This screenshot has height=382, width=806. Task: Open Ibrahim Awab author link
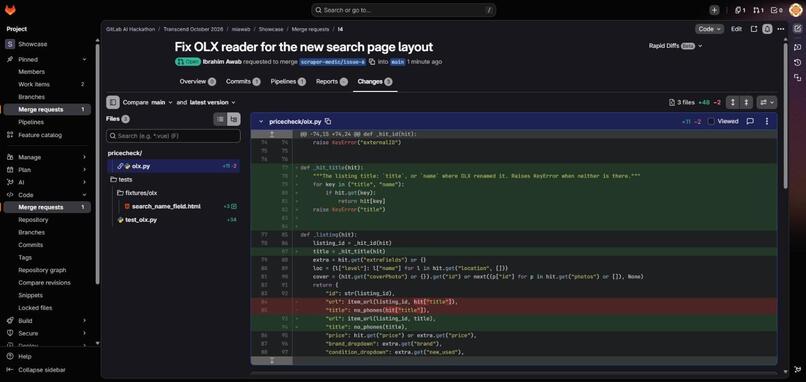(x=222, y=62)
